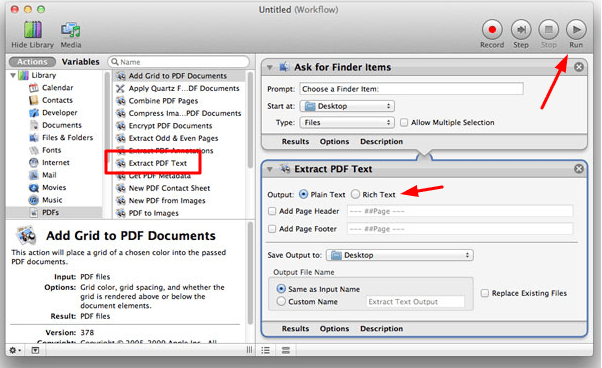Select Rich Text output option
The width and height of the screenshot is (602, 368).
pos(356,195)
